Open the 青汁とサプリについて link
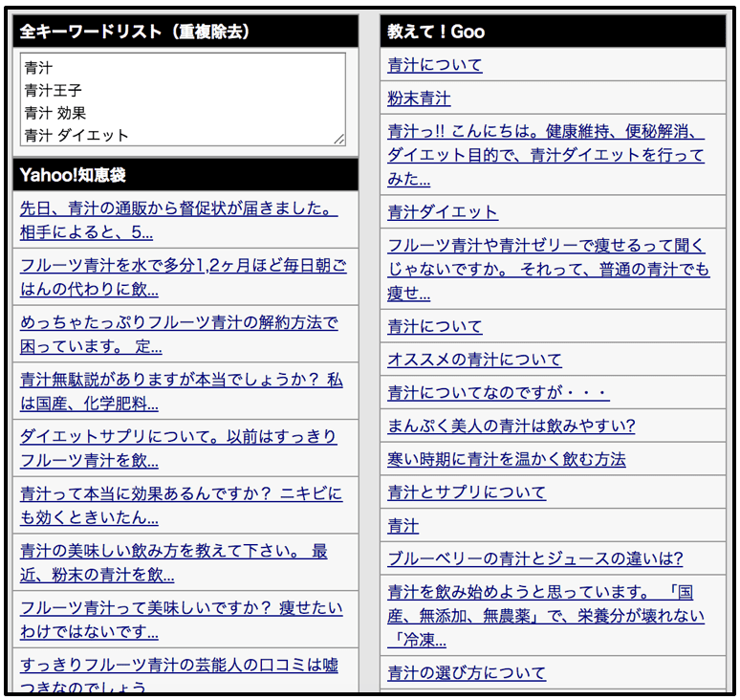The image size is (740, 700). [x=467, y=492]
